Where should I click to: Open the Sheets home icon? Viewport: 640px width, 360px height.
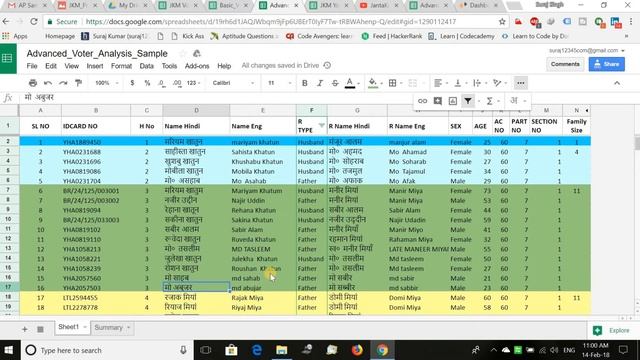pyautogui.click(x=8, y=59)
